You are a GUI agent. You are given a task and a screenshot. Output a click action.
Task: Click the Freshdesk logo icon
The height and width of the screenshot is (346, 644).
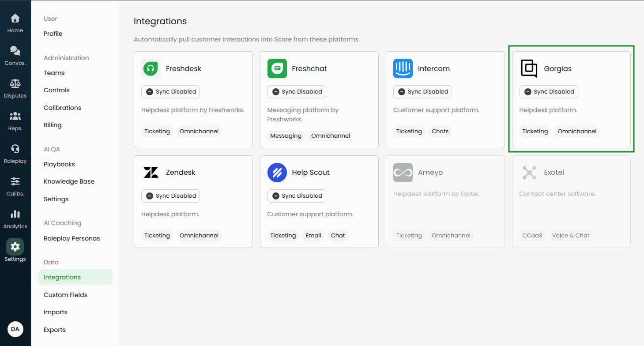click(x=151, y=68)
